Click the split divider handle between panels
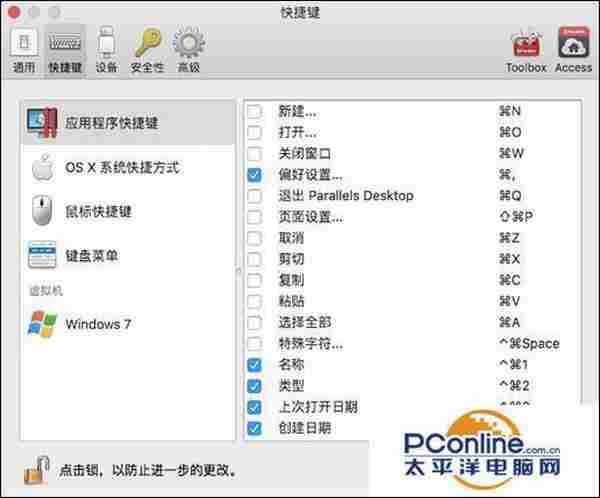 238,270
